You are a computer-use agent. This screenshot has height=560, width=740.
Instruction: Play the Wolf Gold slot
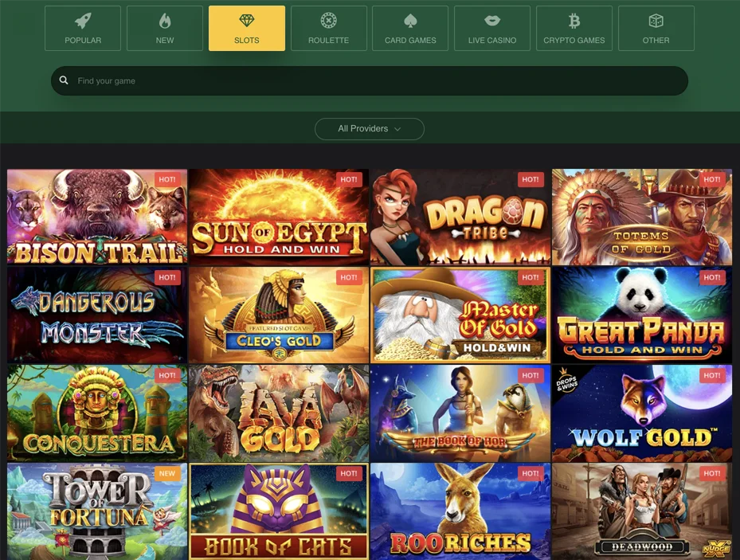(x=642, y=413)
